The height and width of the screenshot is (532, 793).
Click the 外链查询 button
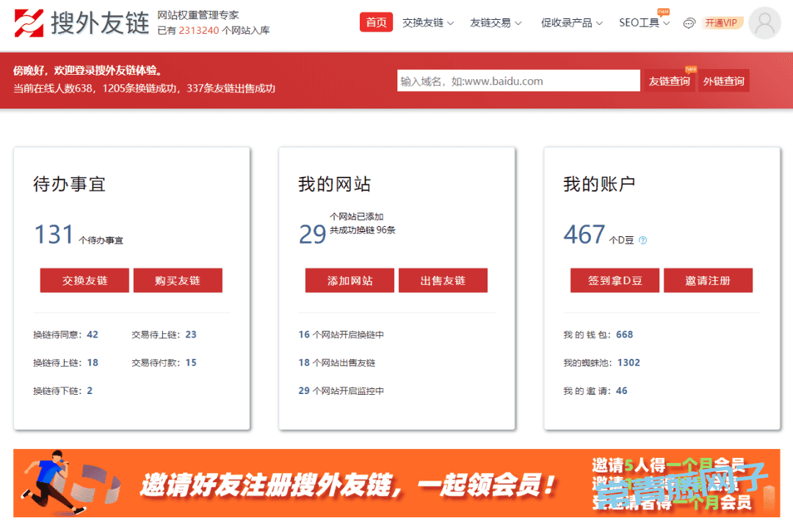tap(723, 81)
